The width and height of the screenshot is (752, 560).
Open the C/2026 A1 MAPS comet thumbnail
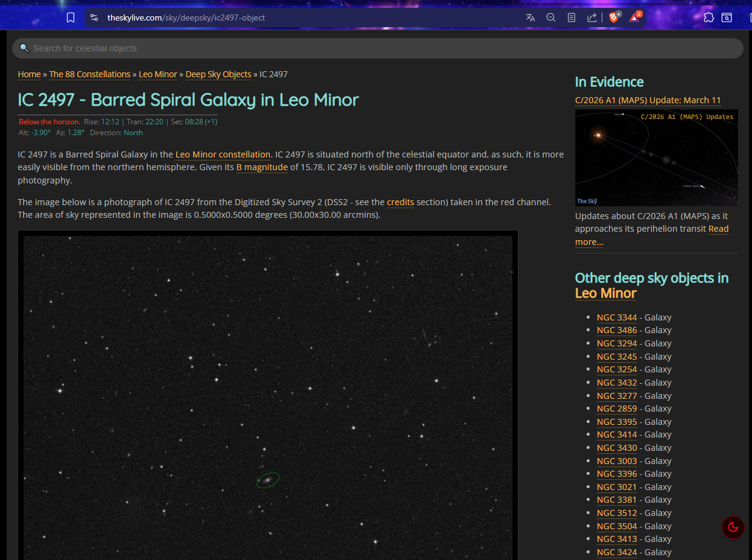pos(657,157)
